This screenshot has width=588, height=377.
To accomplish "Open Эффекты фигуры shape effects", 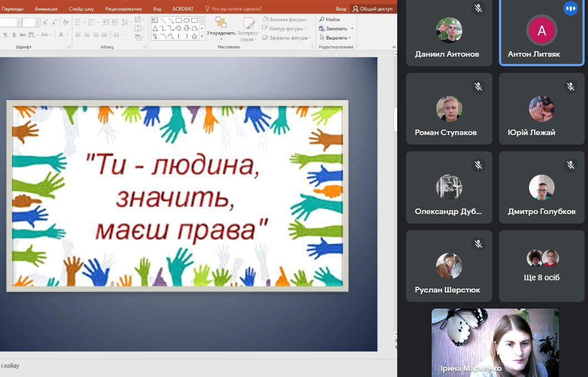I will tap(287, 37).
